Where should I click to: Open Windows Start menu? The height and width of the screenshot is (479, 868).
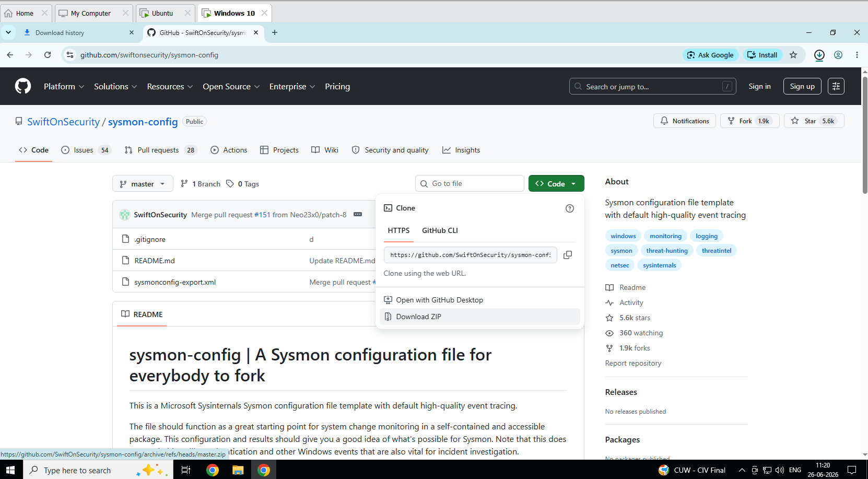point(10,470)
